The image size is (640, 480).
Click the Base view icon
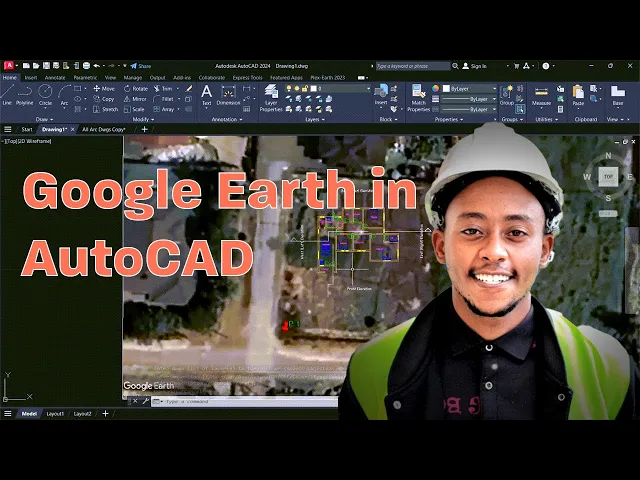[x=618, y=96]
